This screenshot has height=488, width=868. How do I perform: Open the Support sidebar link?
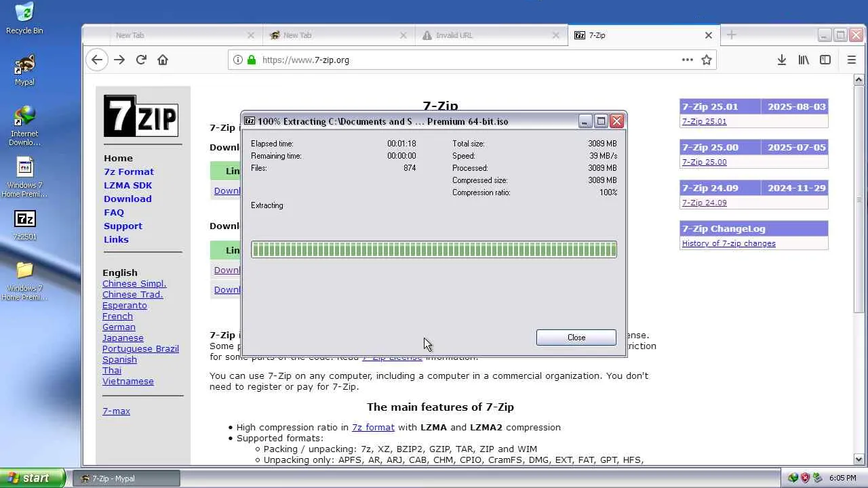(x=123, y=226)
